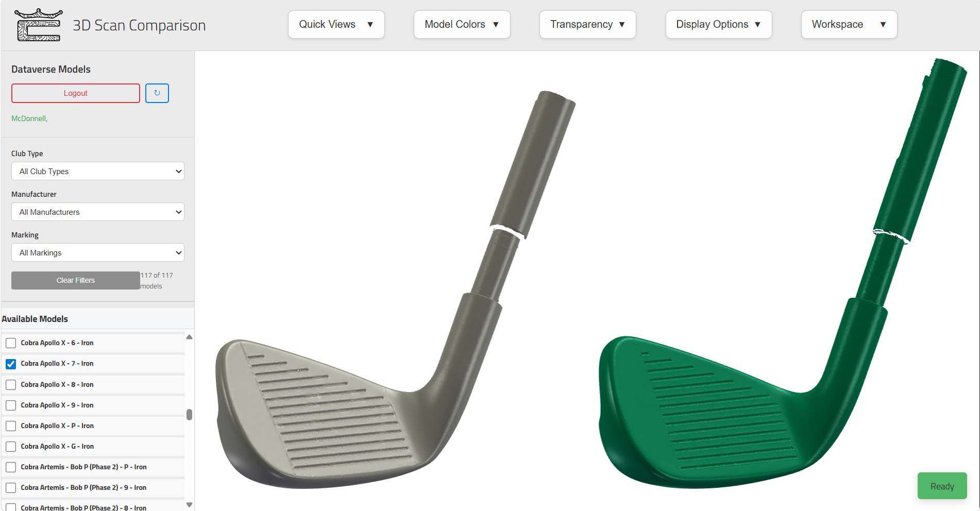Click the Logout button
This screenshot has width=980, height=511.
[x=76, y=93]
